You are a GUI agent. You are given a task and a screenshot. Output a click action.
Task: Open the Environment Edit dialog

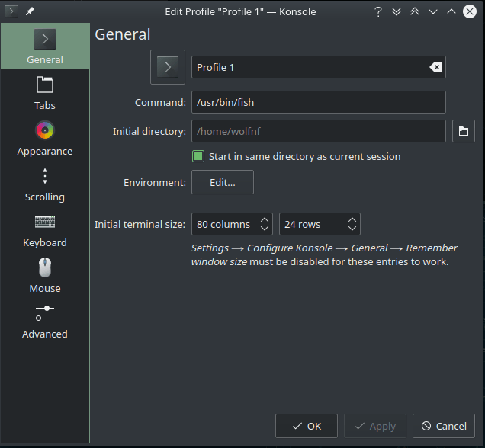pos(223,182)
